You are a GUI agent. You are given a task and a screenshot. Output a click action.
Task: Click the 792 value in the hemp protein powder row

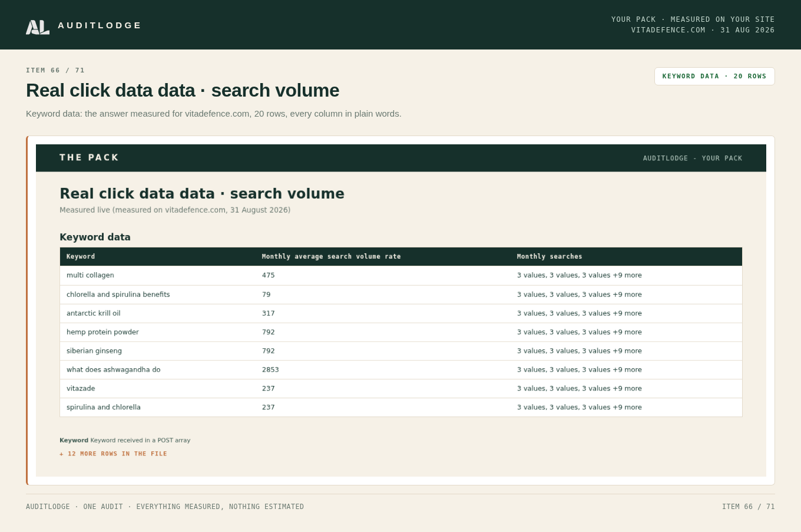[269, 332]
